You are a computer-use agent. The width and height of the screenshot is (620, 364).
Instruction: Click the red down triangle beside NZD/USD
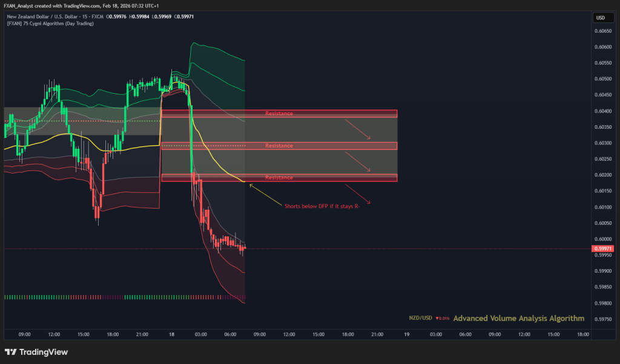click(x=438, y=318)
